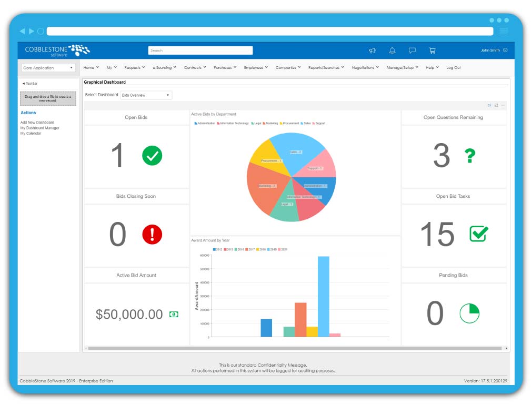Click the green checkmark Open Bids icon
Screen dimensions: 532x405
coord(152,156)
